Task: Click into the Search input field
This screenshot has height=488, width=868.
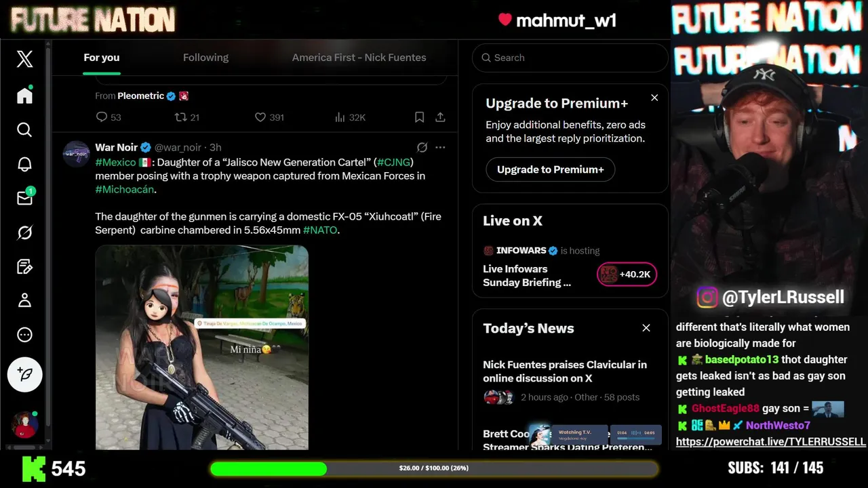Action: pos(570,58)
